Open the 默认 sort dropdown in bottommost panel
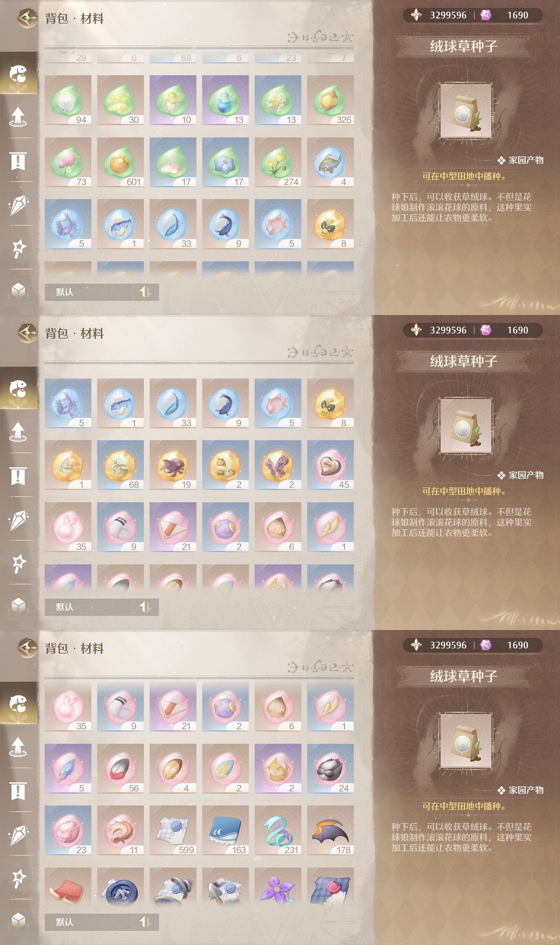The height and width of the screenshot is (945, 560). tap(89, 922)
